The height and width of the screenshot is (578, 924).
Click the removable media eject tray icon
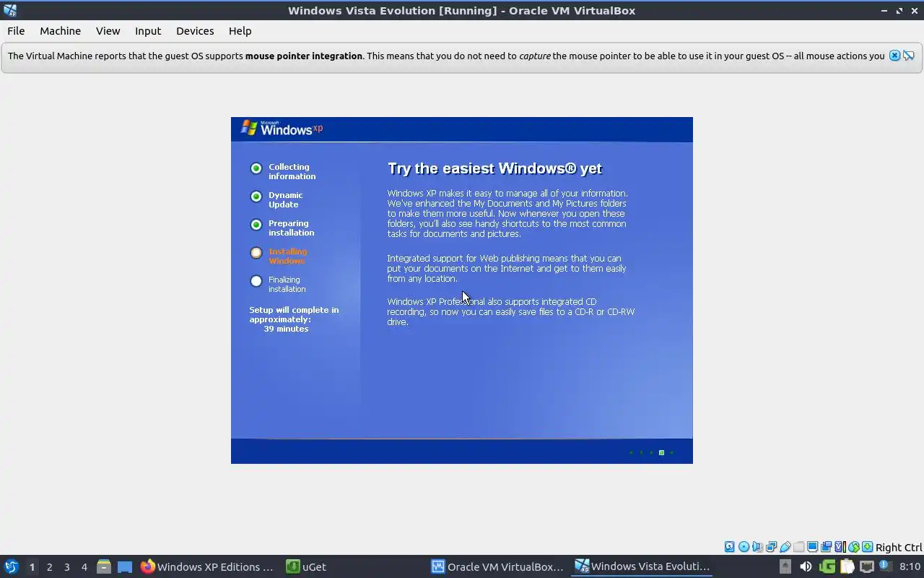point(785,566)
